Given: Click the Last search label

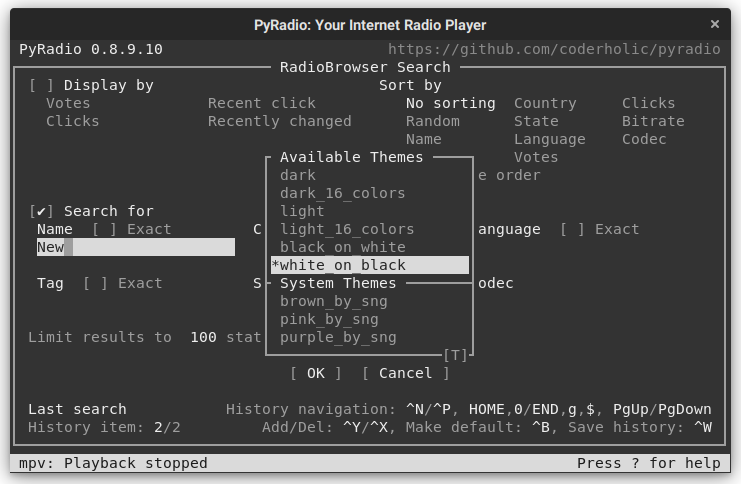Looking at the screenshot, I should pyautogui.click(x=77, y=409).
